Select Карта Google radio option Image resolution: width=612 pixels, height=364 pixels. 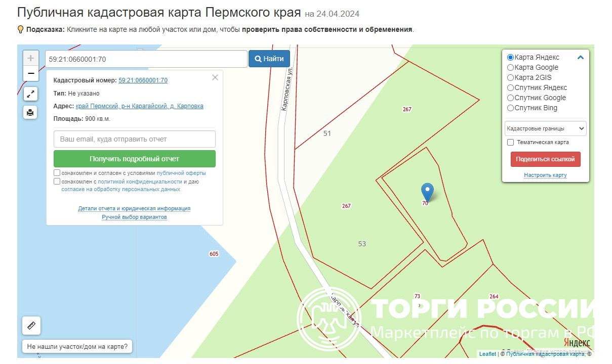510,67
